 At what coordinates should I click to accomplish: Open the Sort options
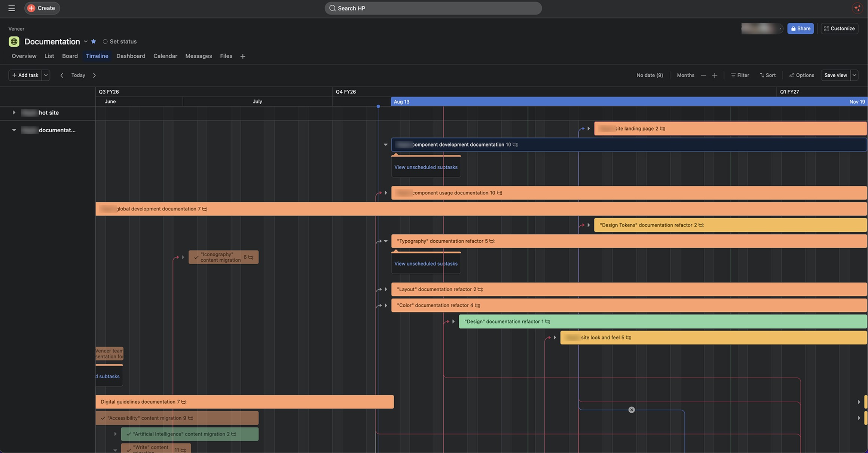tap(768, 75)
